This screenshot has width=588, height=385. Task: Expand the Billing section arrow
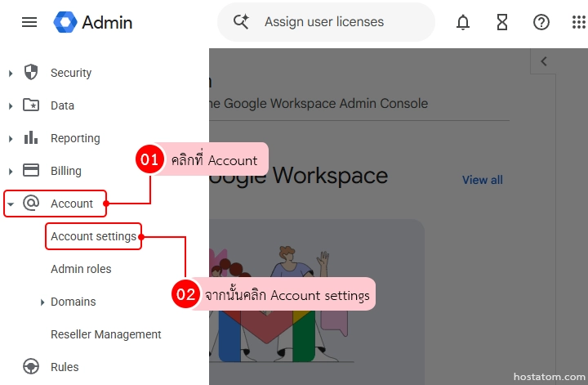[x=11, y=172]
